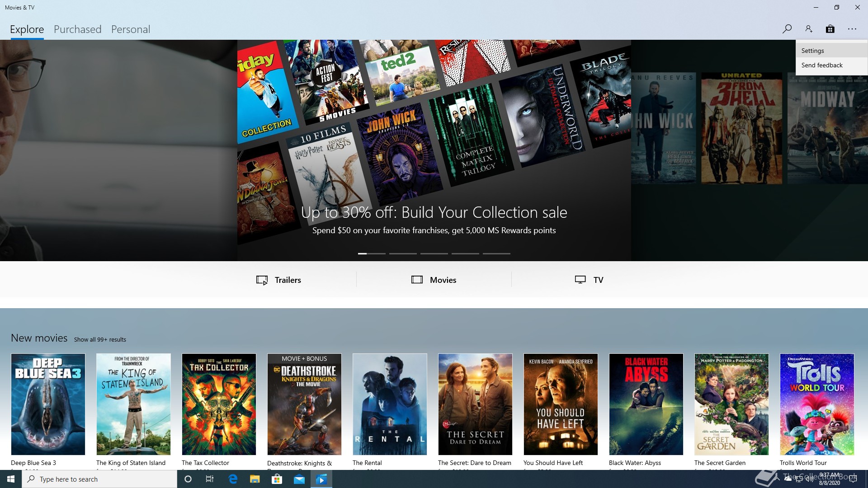Show the previous carousel slide on left
The height and width of the screenshot is (488, 868).
pos(118,150)
